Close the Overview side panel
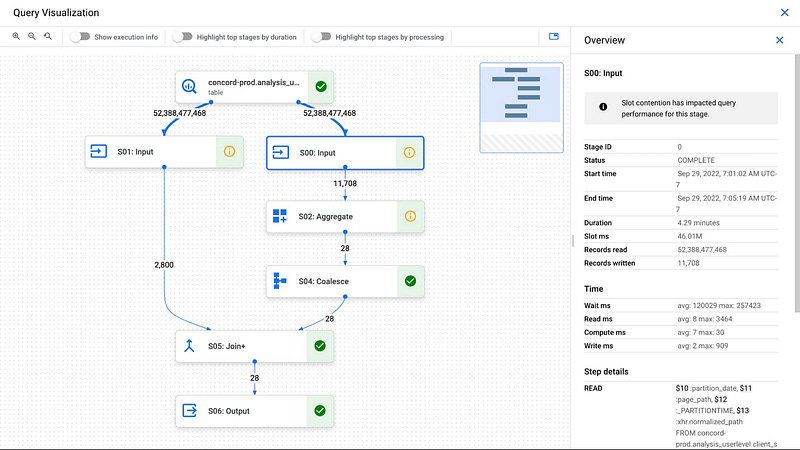 point(780,40)
